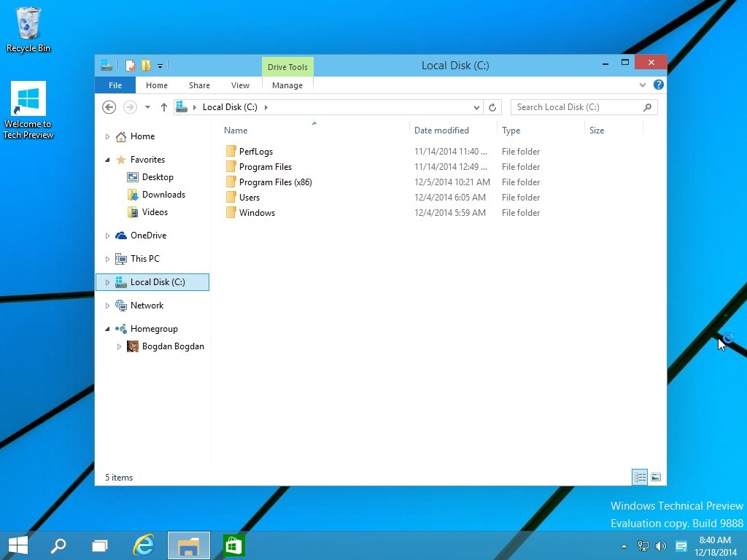Open the Help question mark icon
747x560 pixels.
tap(658, 85)
